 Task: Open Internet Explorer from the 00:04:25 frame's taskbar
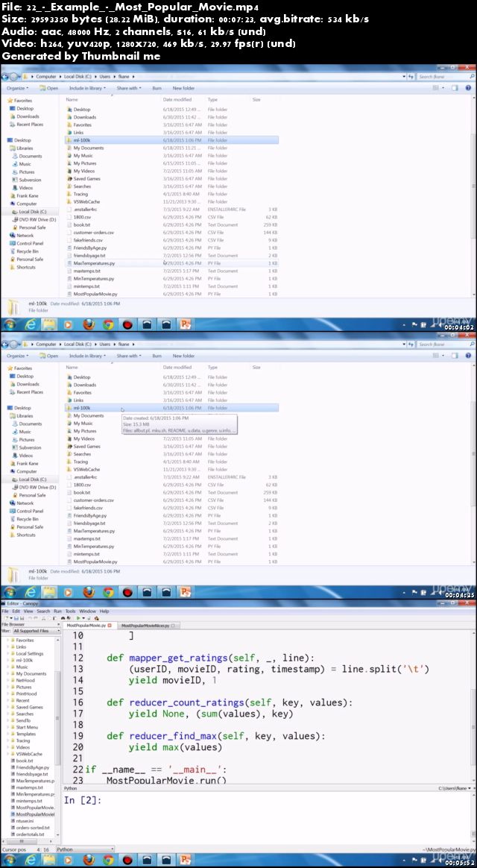[30, 592]
